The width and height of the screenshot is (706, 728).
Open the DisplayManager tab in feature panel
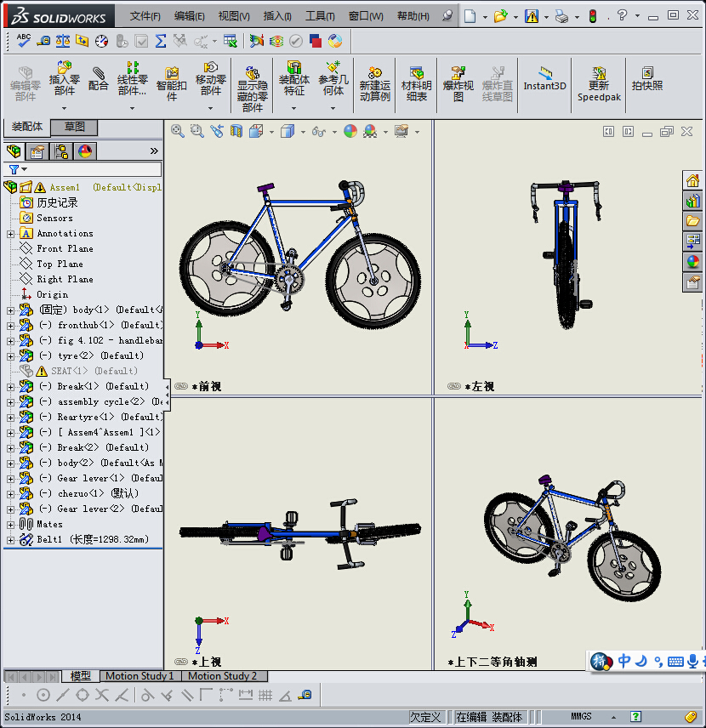click(x=84, y=151)
